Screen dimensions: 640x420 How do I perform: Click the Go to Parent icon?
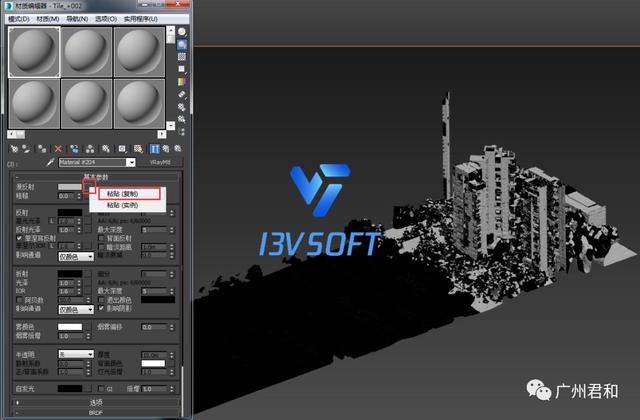coord(166,149)
